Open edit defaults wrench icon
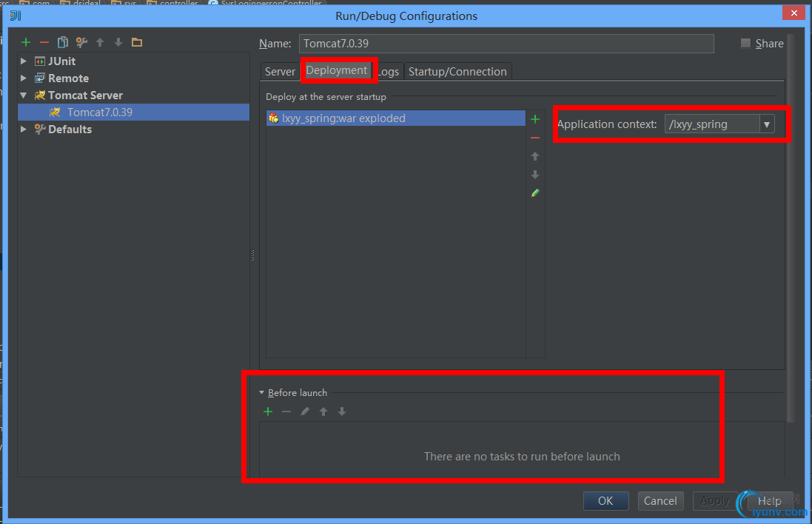 click(x=81, y=42)
